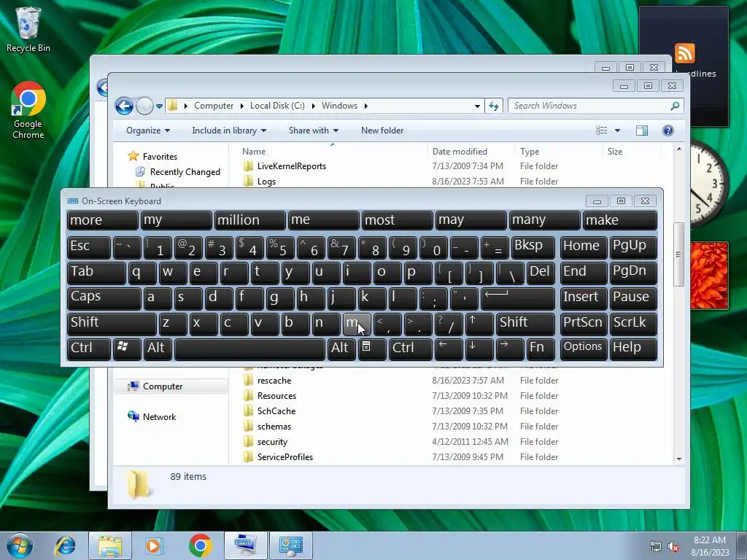Open recent pages dropdown beside Forward arrow

coord(159,106)
